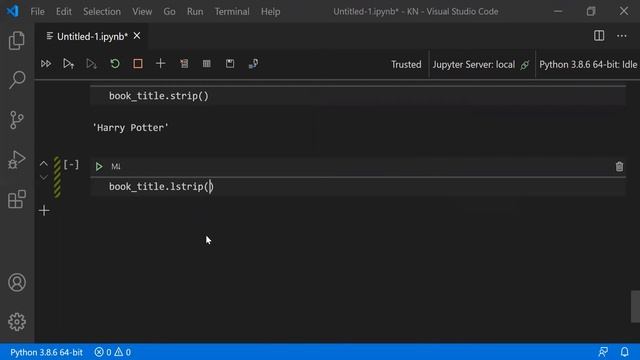Run the book_title.lstrip() cell
Image resolution: width=640 pixels, height=360 pixels.
[x=99, y=167]
